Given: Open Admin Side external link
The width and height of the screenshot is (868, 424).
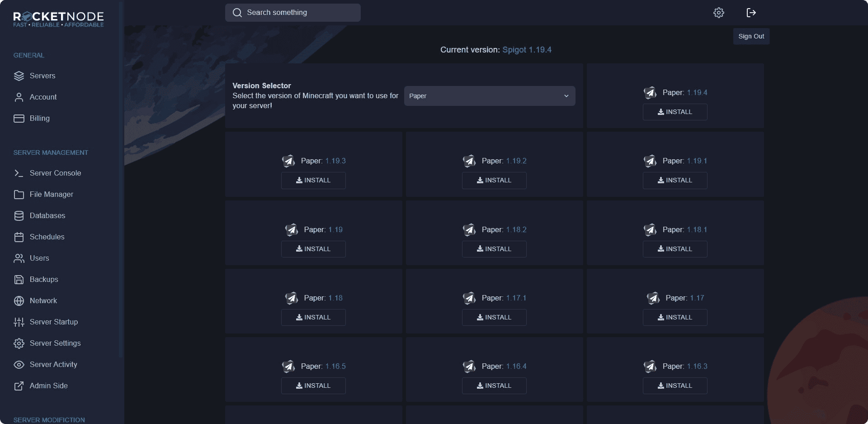Looking at the screenshot, I should (x=48, y=386).
